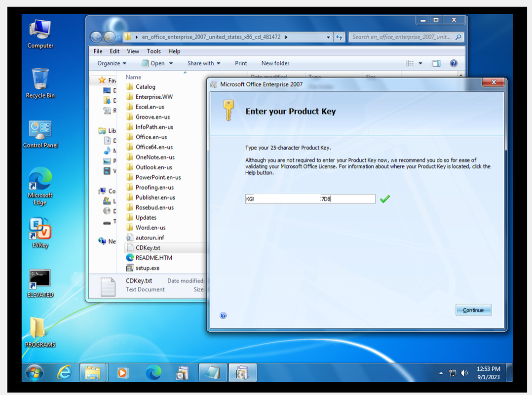The height and width of the screenshot is (395, 532).
Task: Expand the folder path breadcrumb arrow
Action: pyautogui.click(x=286, y=37)
